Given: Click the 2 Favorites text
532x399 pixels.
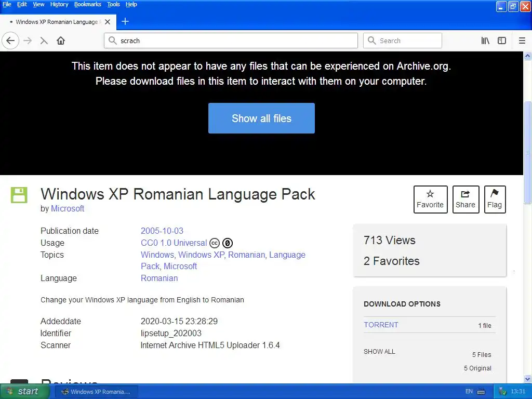Looking at the screenshot, I should (392, 261).
